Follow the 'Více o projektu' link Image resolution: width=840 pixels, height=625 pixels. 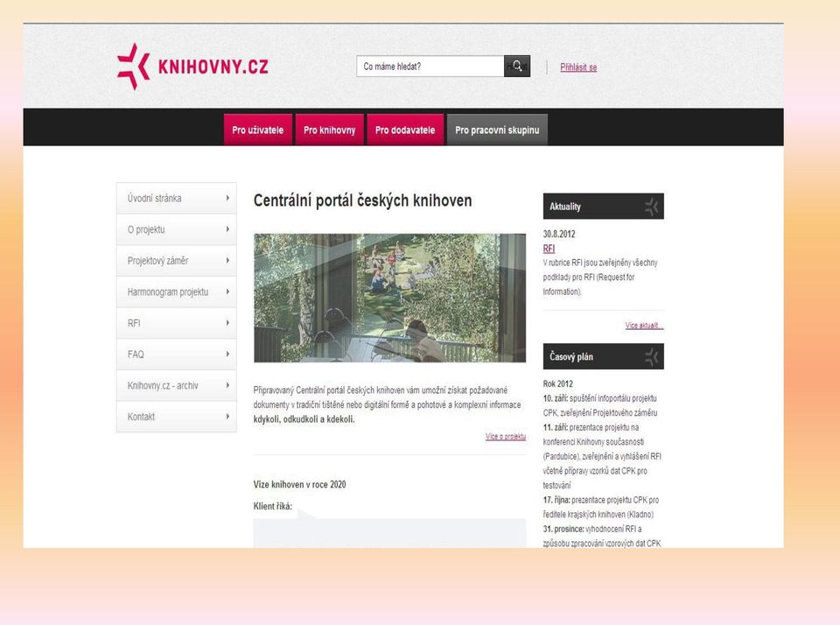(x=505, y=437)
